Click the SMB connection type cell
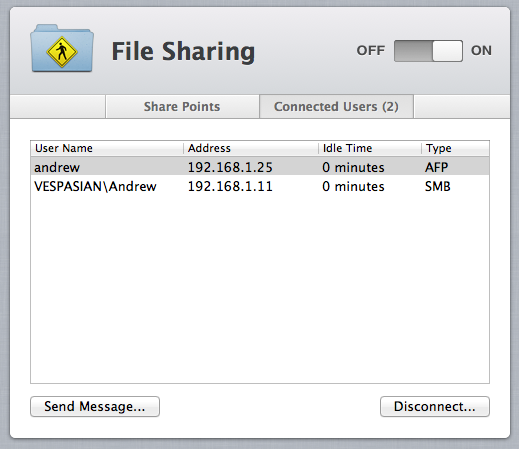519x449 pixels. (x=437, y=186)
